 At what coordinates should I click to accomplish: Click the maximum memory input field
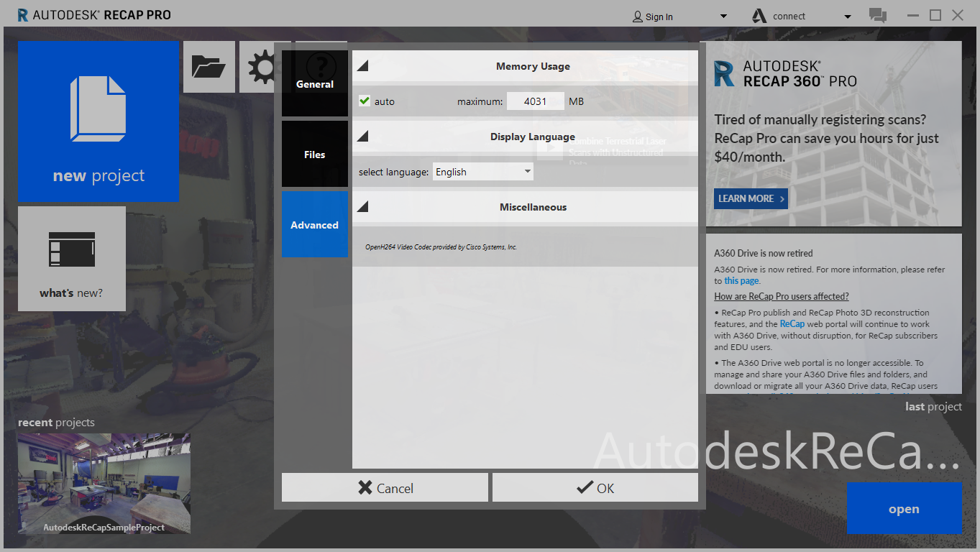click(535, 101)
